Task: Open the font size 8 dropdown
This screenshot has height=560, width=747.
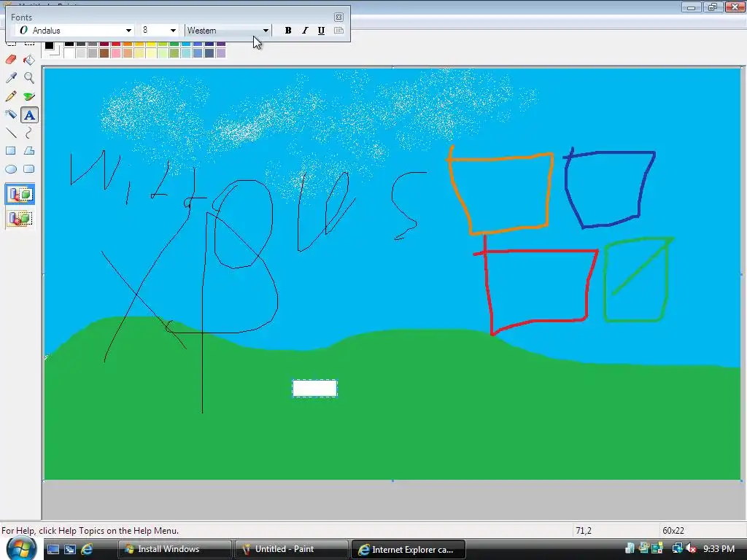Action: (x=173, y=31)
